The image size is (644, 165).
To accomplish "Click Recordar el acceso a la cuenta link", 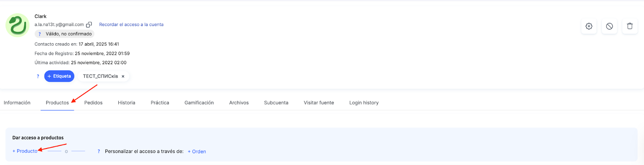I will click(131, 25).
